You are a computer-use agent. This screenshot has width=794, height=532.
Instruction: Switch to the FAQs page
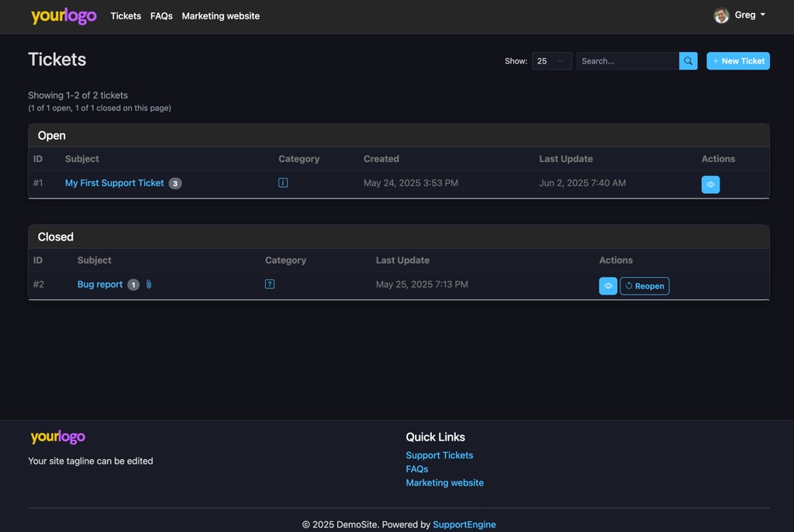pos(161,16)
